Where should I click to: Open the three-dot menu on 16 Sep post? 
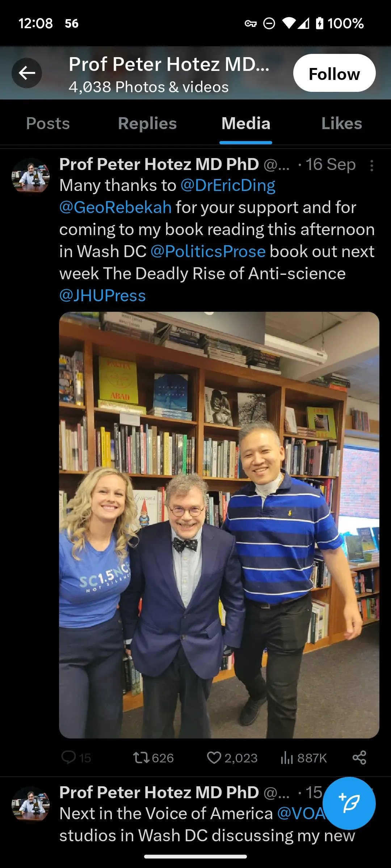pos(372,166)
